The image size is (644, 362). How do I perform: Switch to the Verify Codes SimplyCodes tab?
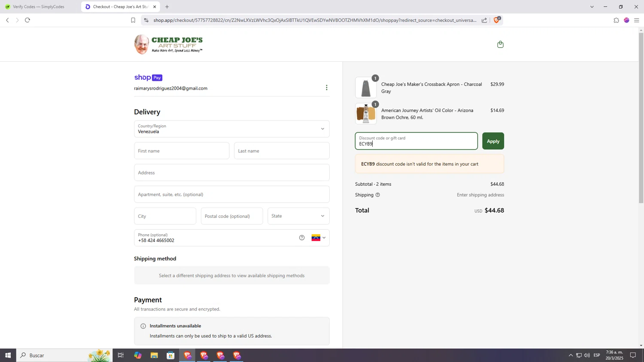[39, 7]
